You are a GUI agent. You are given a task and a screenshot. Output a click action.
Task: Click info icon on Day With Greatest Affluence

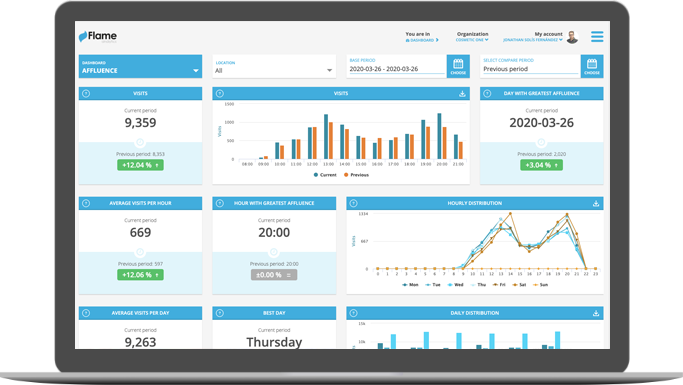487,94
